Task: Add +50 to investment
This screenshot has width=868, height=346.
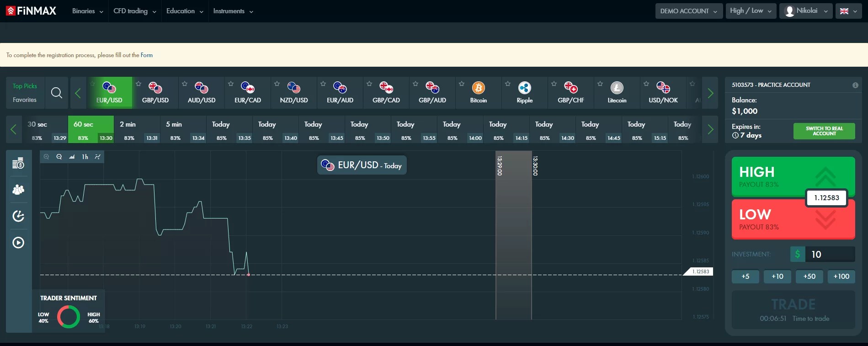Action: 809,277
